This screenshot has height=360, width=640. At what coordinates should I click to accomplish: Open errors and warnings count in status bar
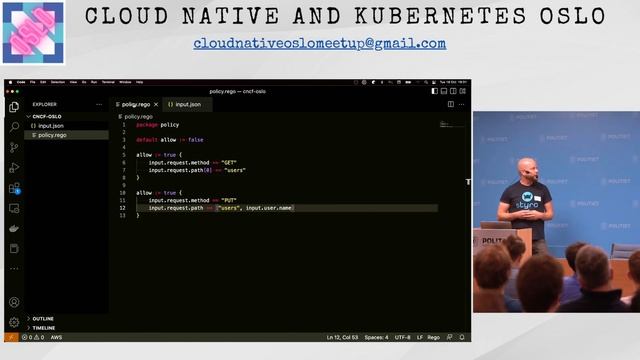pos(33,338)
